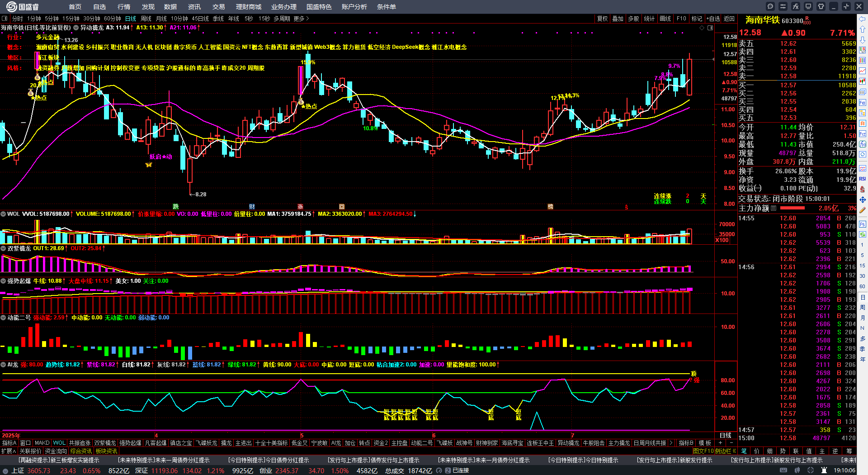Toggle 标记 marker option

[697, 19]
